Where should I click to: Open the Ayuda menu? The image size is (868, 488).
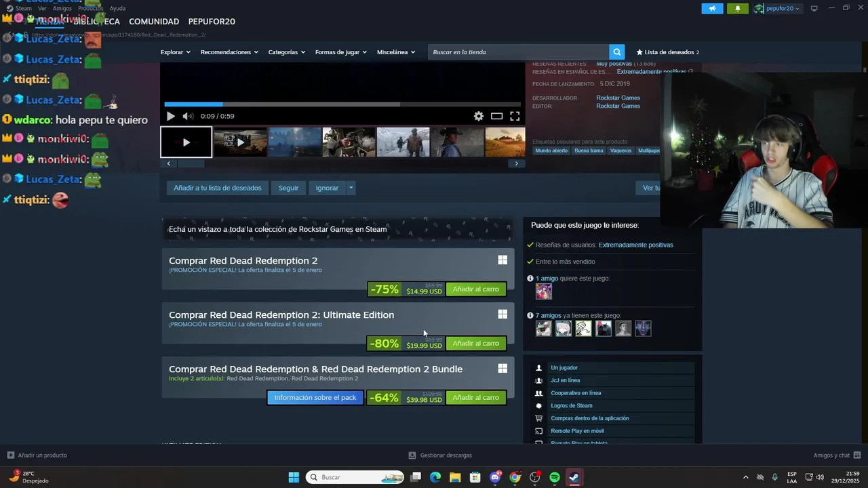117,8
